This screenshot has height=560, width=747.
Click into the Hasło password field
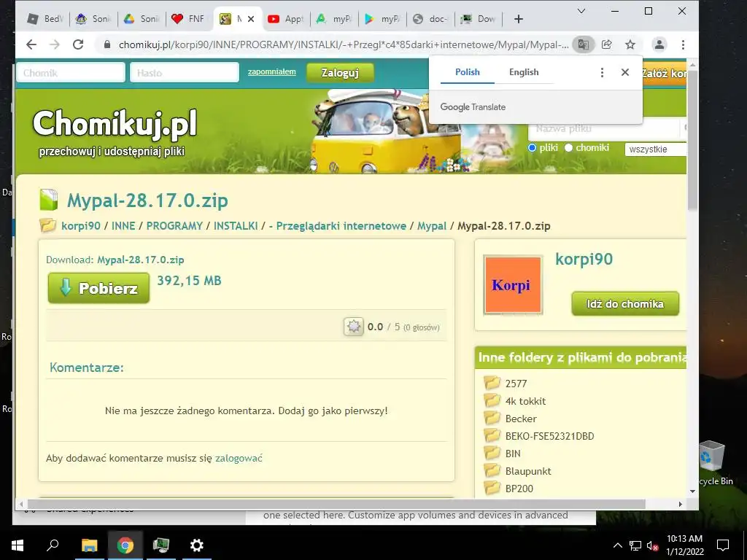pyautogui.click(x=185, y=73)
